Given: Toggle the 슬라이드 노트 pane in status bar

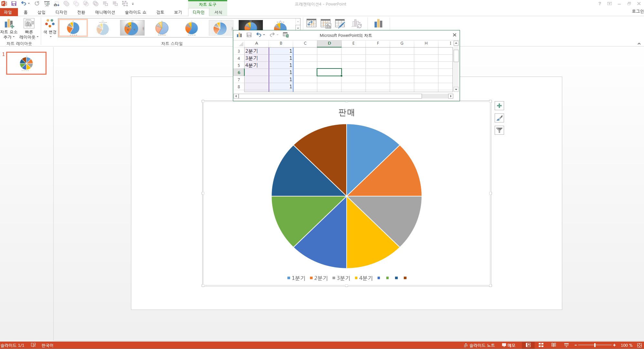Looking at the screenshot, I should tap(479, 345).
